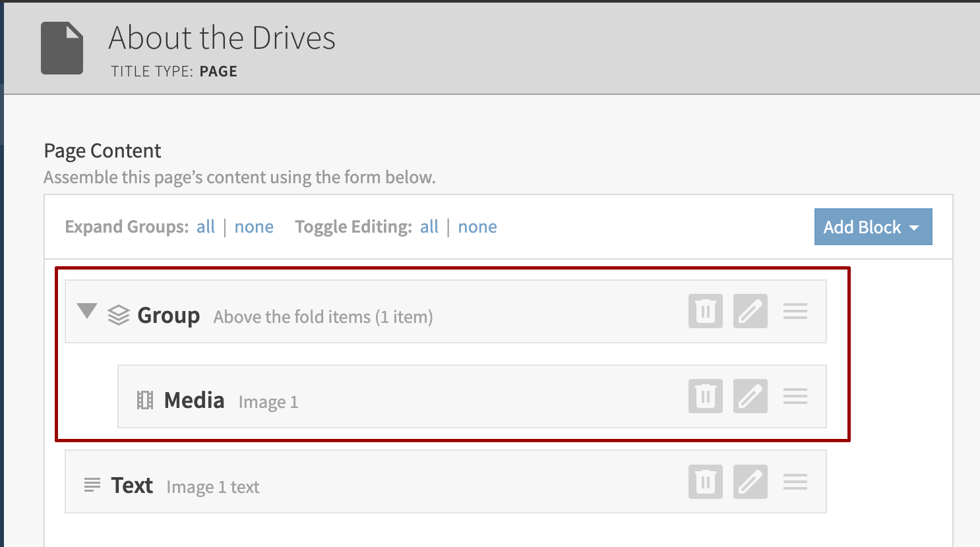980x547 pixels.
Task: Expand all groups via 'all' link
Action: click(x=206, y=227)
